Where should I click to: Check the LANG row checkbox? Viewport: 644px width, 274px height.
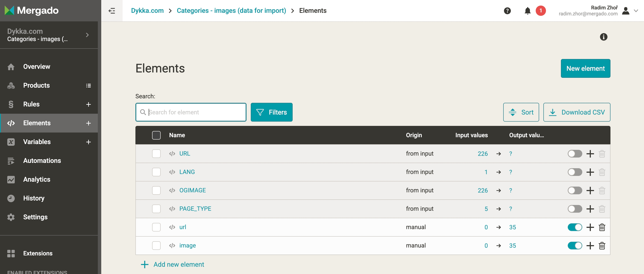(x=156, y=172)
